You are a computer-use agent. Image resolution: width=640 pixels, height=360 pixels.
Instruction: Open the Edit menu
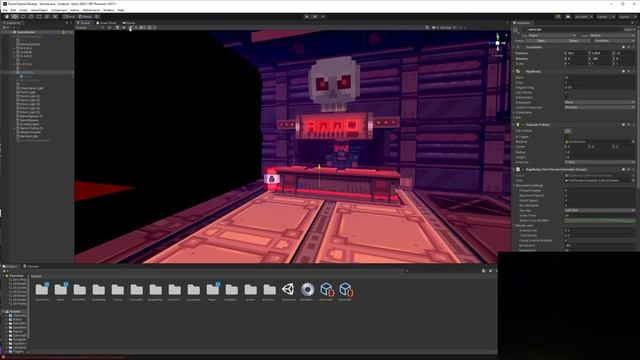pyautogui.click(x=13, y=10)
